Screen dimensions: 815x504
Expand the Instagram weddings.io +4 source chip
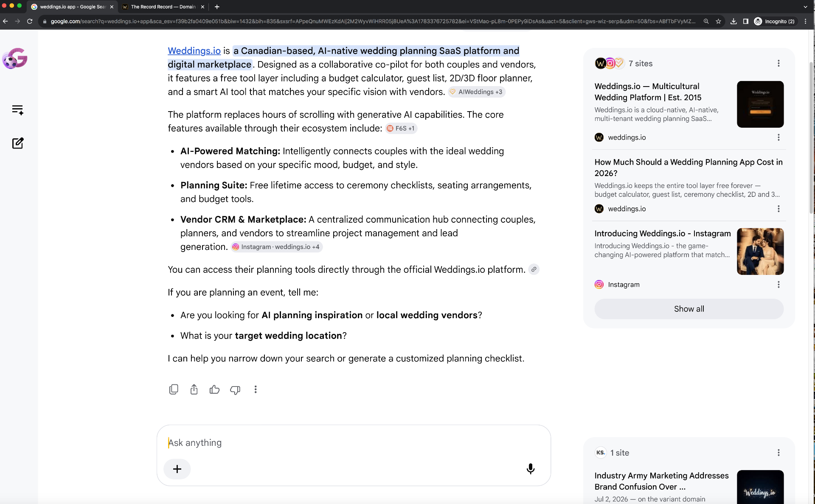click(x=276, y=247)
